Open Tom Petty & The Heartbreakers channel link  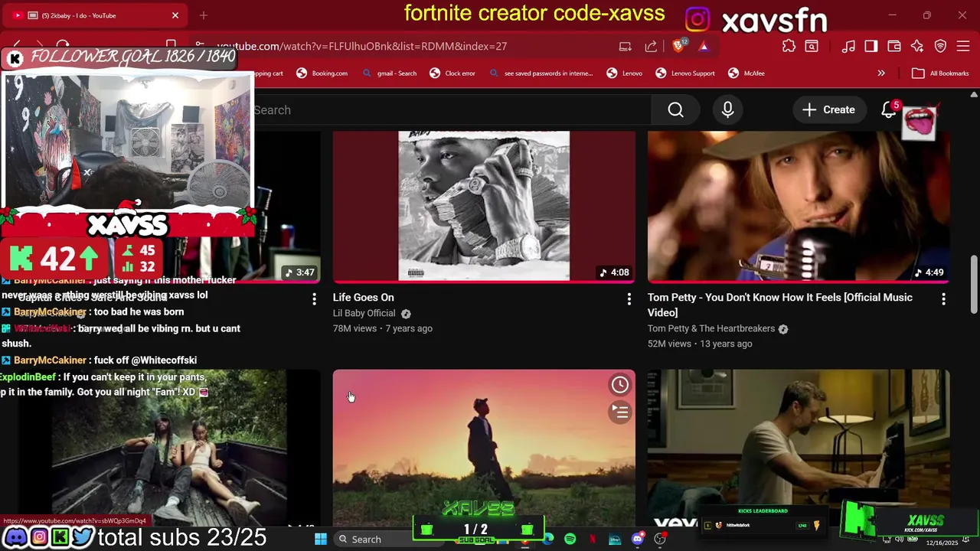point(711,328)
